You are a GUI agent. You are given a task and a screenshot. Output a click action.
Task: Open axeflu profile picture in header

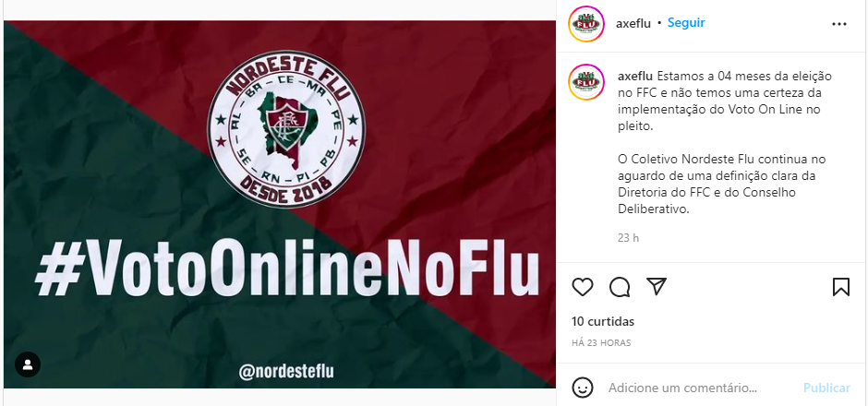pos(585,24)
